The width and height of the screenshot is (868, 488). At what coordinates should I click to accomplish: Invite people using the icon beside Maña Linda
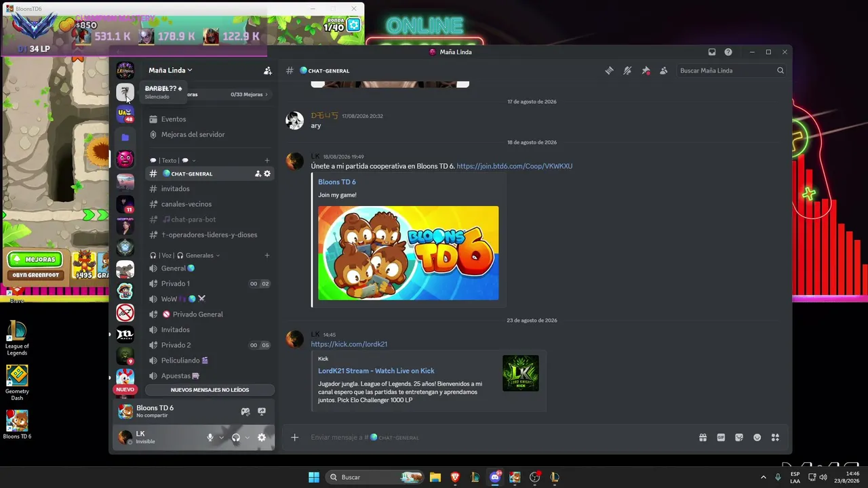pos(268,70)
